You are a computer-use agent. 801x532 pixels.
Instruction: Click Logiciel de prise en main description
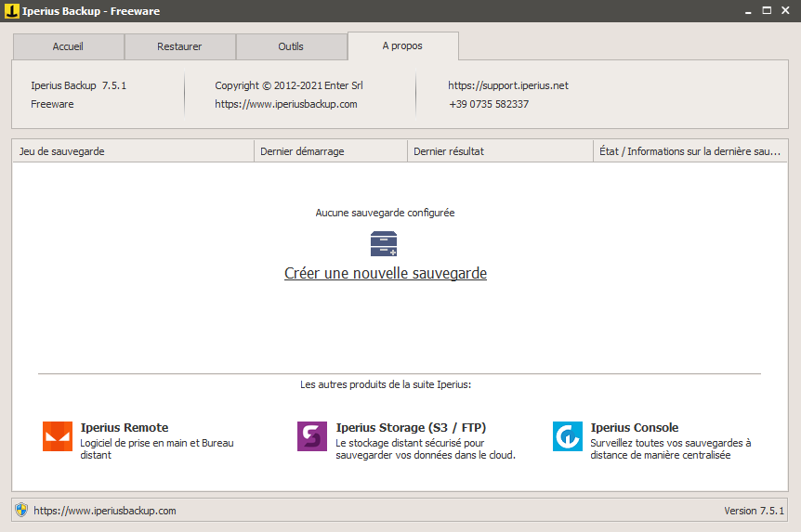click(x=157, y=448)
